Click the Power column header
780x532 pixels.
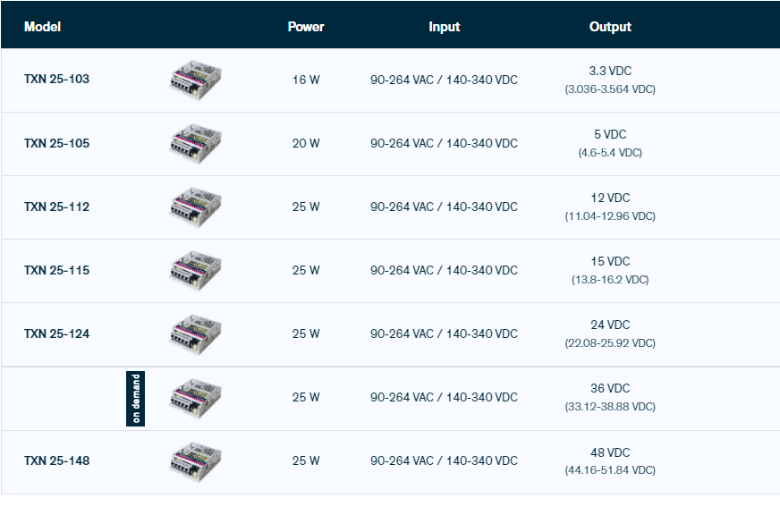pos(306,27)
